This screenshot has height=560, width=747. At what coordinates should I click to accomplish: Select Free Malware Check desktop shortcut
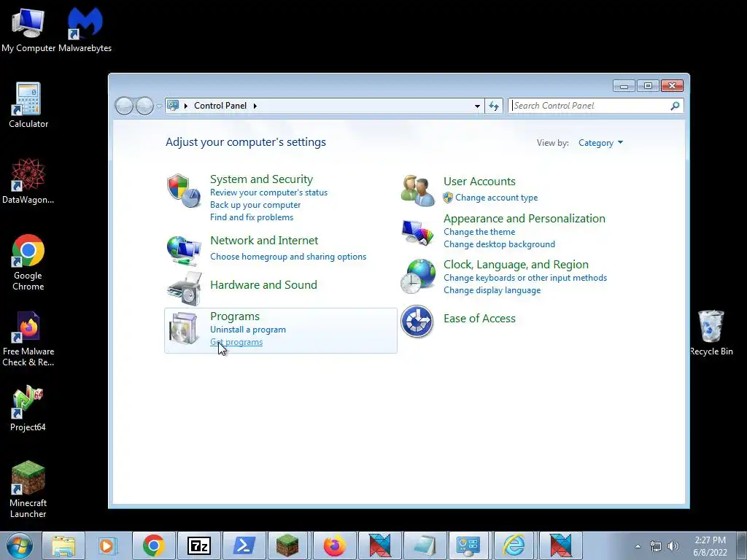point(28,339)
